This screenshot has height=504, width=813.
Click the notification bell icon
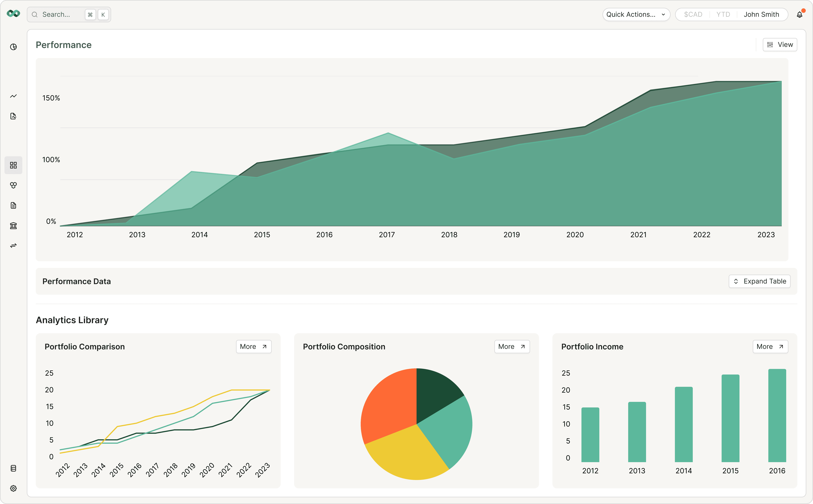click(x=799, y=15)
